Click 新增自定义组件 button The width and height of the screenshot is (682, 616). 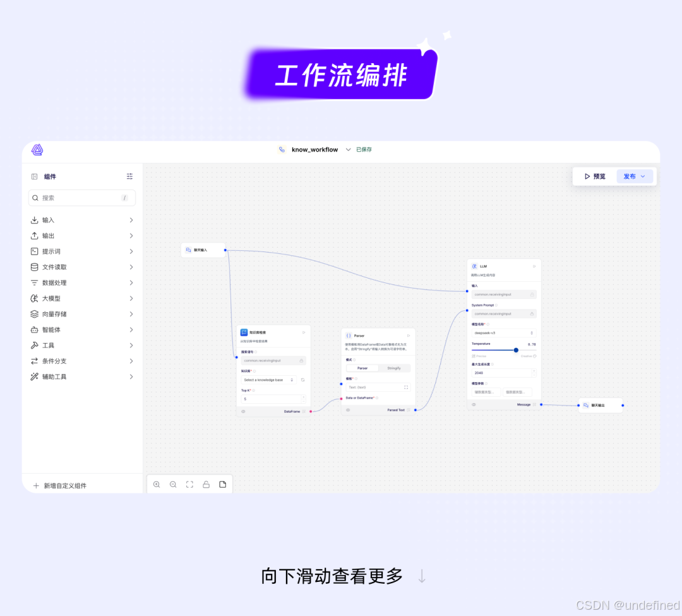(x=60, y=485)
